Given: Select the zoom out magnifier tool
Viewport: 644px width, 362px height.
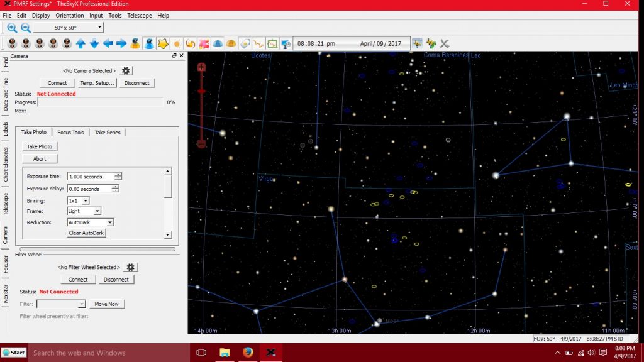Looking at the screenshot, I should 25,28.
